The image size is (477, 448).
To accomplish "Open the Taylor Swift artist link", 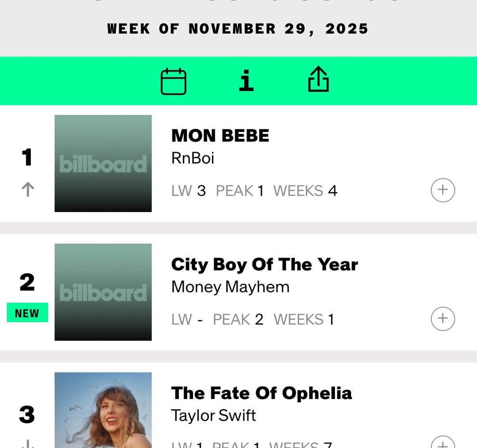I will [x=213, y=415].
